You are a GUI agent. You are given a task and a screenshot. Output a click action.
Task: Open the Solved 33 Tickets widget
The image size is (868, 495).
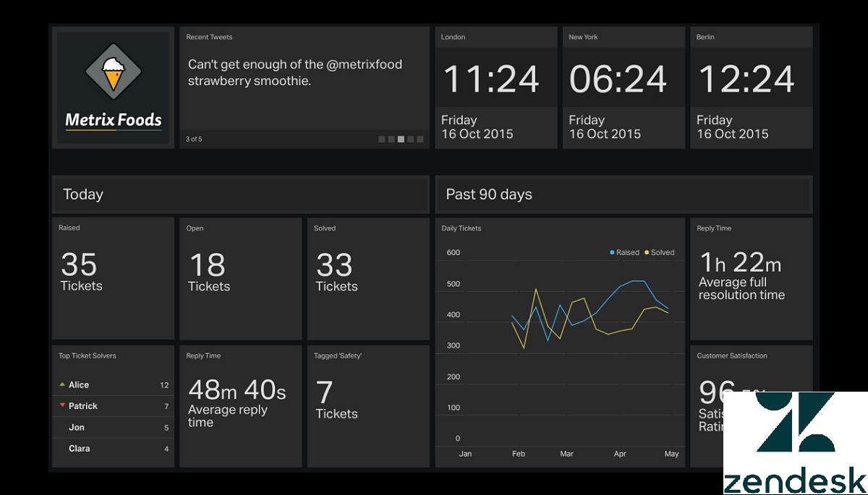coord(368,278)
